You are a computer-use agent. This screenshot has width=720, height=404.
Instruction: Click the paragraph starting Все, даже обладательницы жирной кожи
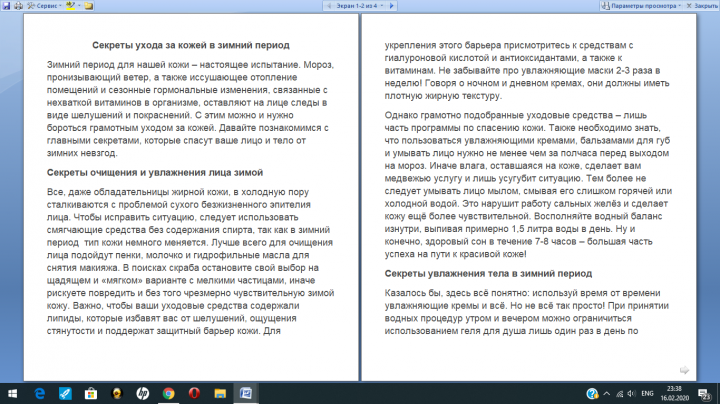click(190, 261)
